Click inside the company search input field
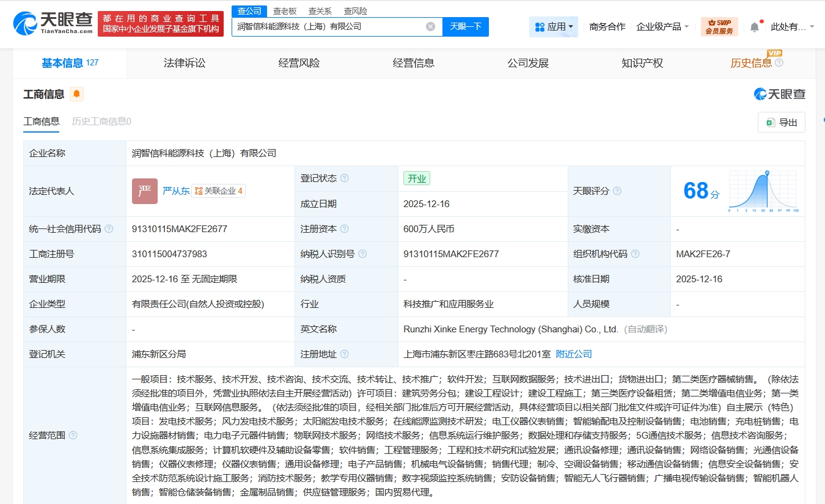The width and height of the screenshot is (825, 504). click(330, 27)
